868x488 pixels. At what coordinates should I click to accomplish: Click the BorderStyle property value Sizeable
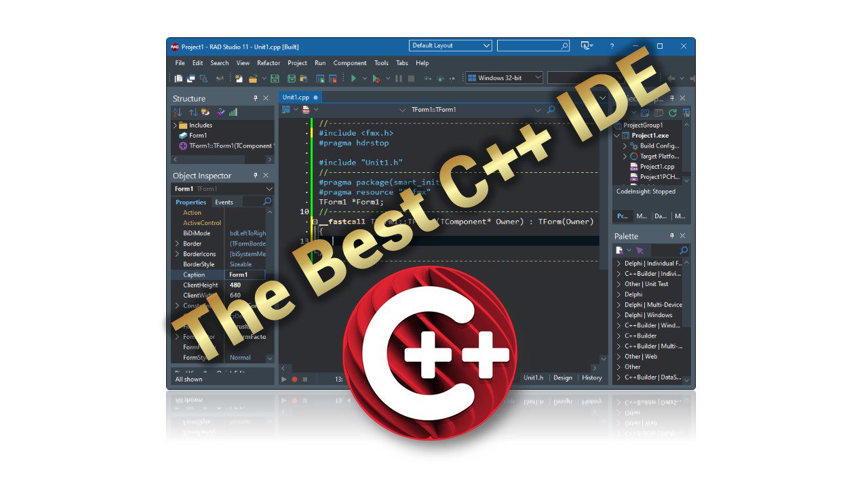point(241,264)
